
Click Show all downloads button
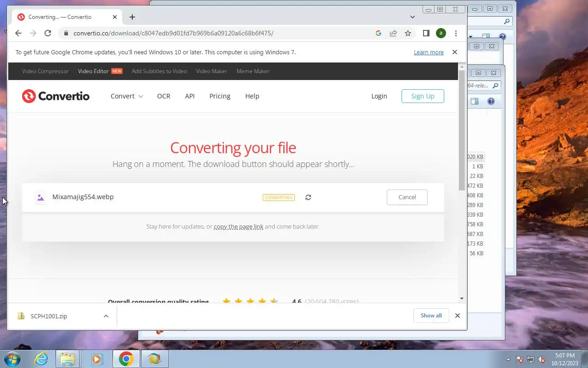tap(431, 316)
